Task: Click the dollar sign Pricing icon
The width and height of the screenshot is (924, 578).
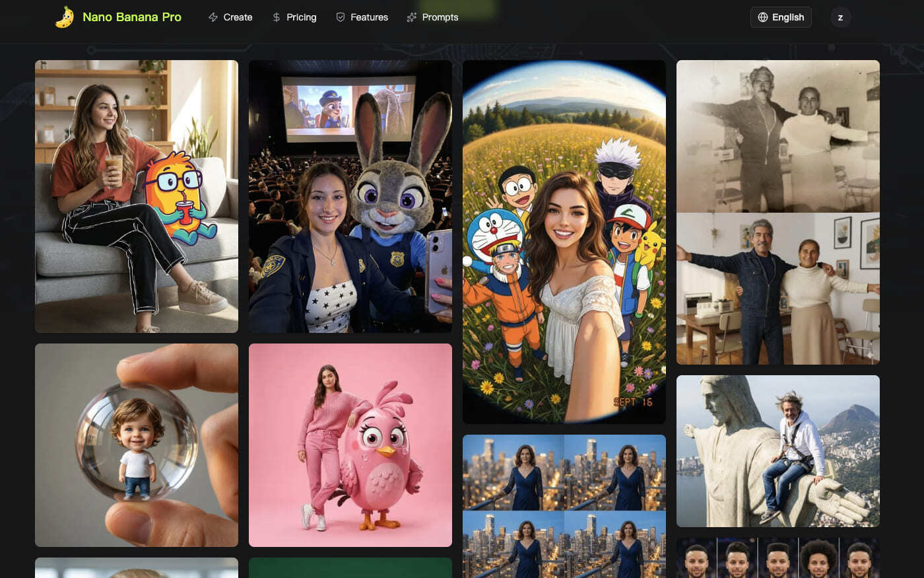Action: click(x=277, y=17)
